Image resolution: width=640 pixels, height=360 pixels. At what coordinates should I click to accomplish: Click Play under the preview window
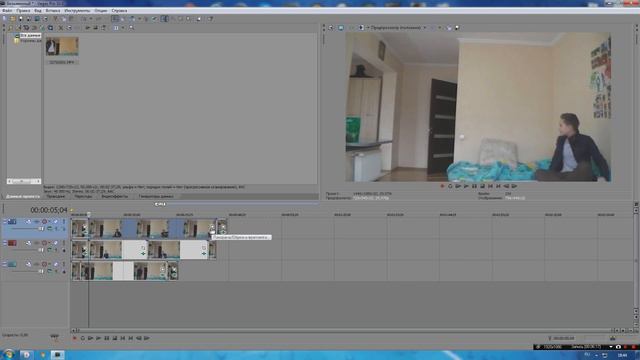pos(466,186)
